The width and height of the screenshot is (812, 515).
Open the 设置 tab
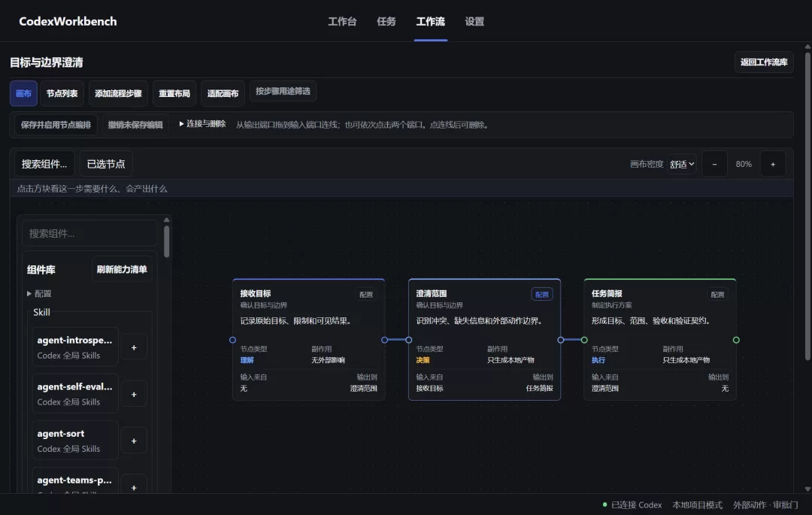point(474,21)
